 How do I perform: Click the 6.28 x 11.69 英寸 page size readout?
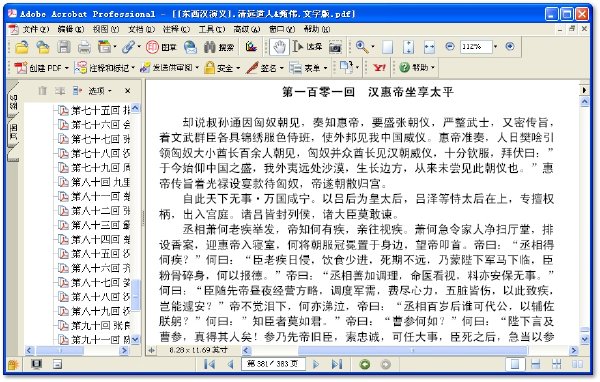198,350
